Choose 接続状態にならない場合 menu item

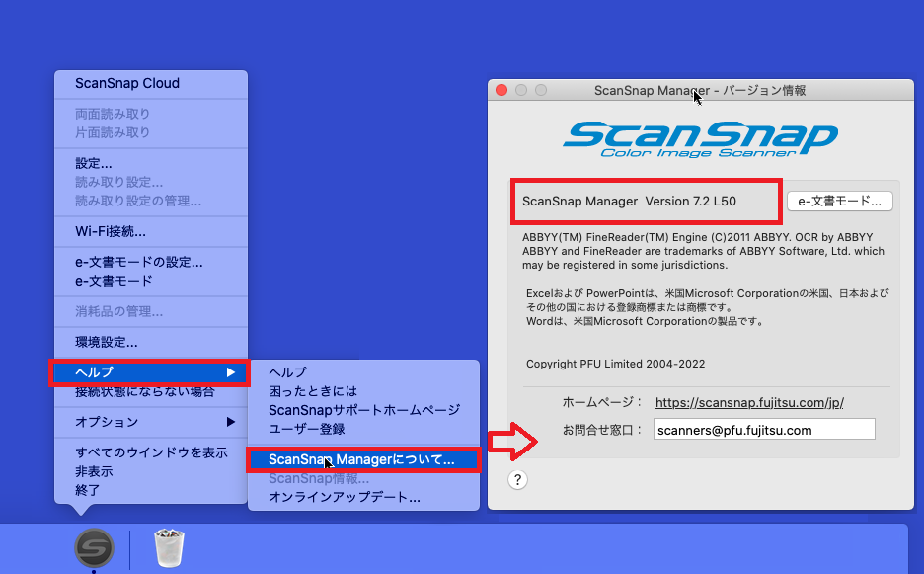(151, 392)
